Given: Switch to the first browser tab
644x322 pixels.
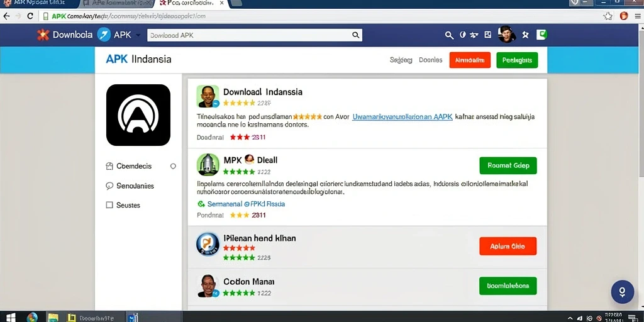Looking at the screenshot, I should [38, 3].
